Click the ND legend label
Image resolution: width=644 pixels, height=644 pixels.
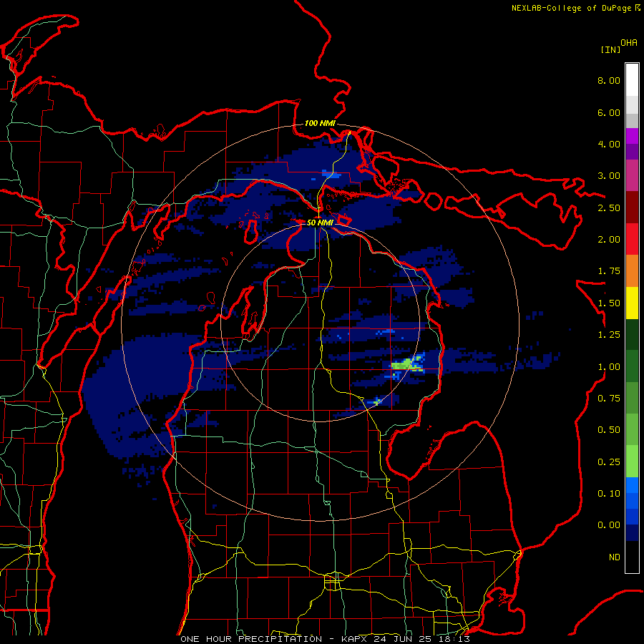[x=615, y=557]
